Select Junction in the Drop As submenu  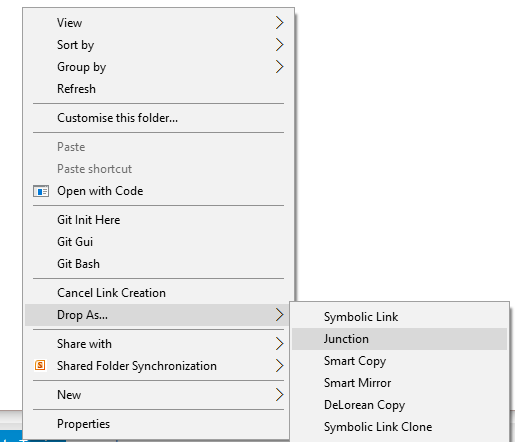coord(399,339)
